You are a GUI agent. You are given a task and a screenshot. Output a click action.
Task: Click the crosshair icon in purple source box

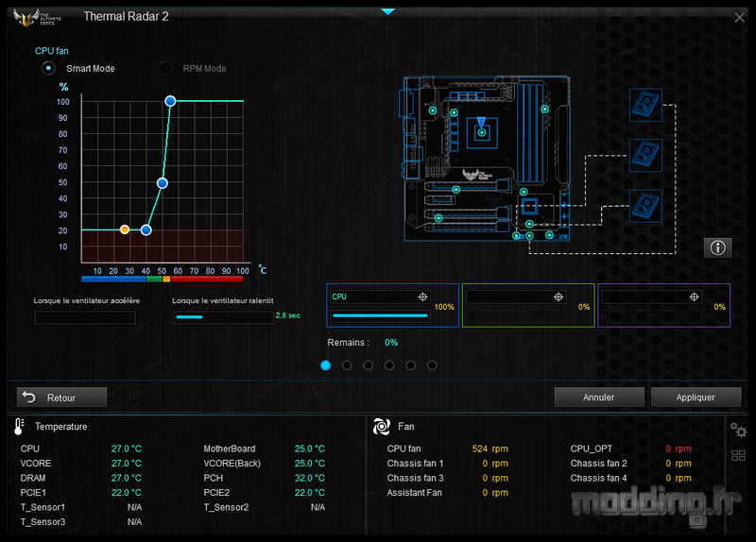(x=694, y=296)
